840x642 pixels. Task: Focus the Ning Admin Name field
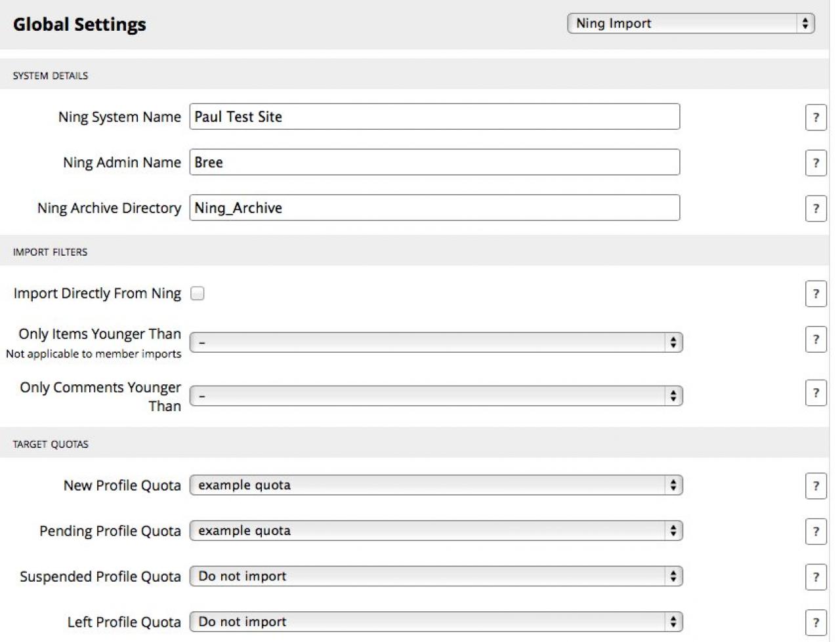(x=434, y=163)
